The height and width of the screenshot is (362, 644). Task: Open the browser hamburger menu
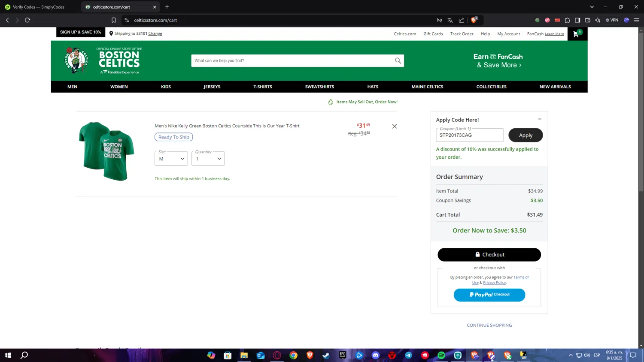[637, 20]
